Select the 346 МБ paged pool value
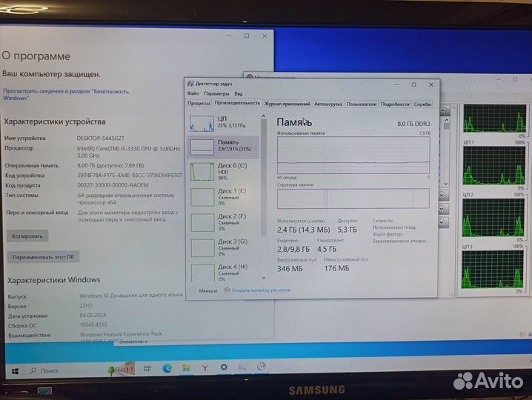Screen dimensions: 532x400 coord(290,269)
